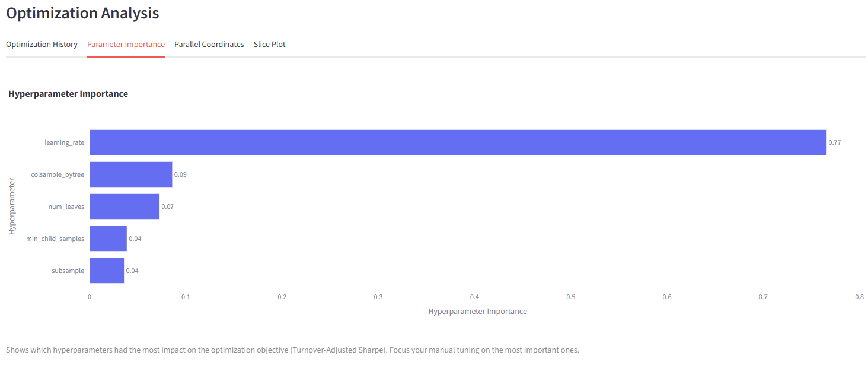
Task: Click the bold Hyperparameter Importance chart heading
Action: 68,94
